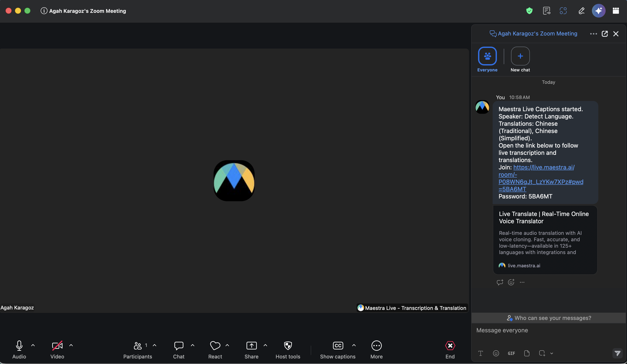Expand audio options chevron

click(33, 345)
